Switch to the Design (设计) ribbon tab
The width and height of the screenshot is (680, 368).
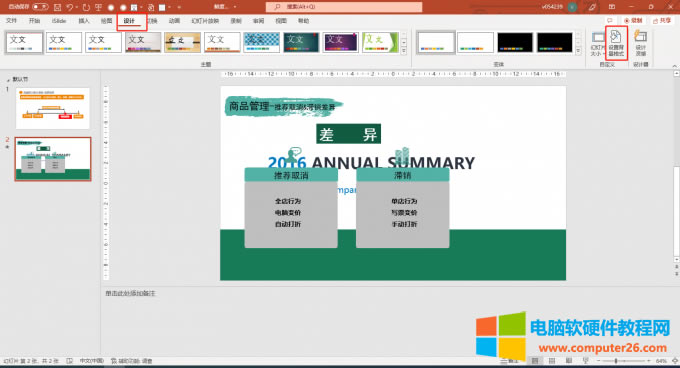pos(129,21)
